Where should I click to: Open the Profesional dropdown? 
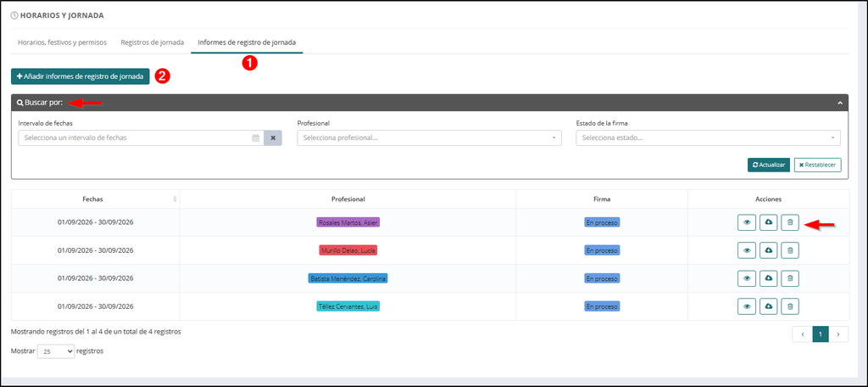click(429, 138)
